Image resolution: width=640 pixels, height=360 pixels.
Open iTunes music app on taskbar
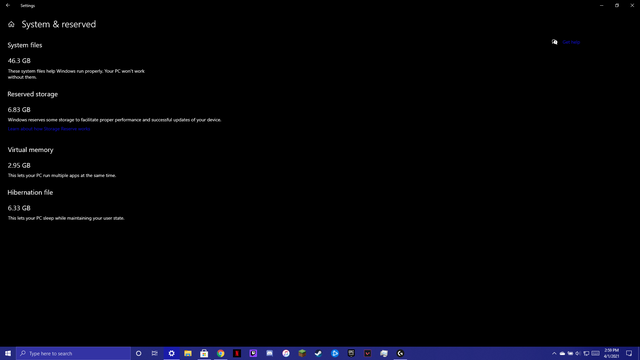click(286, 353)
